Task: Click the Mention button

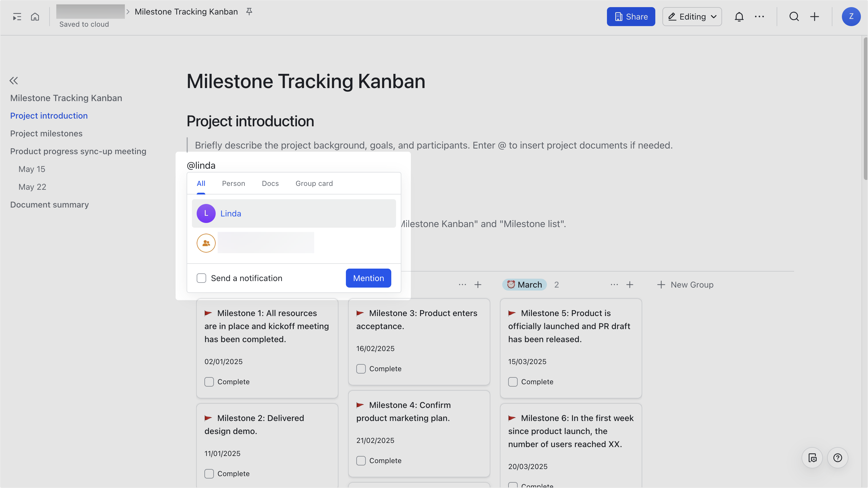Action: coord(368,278)
